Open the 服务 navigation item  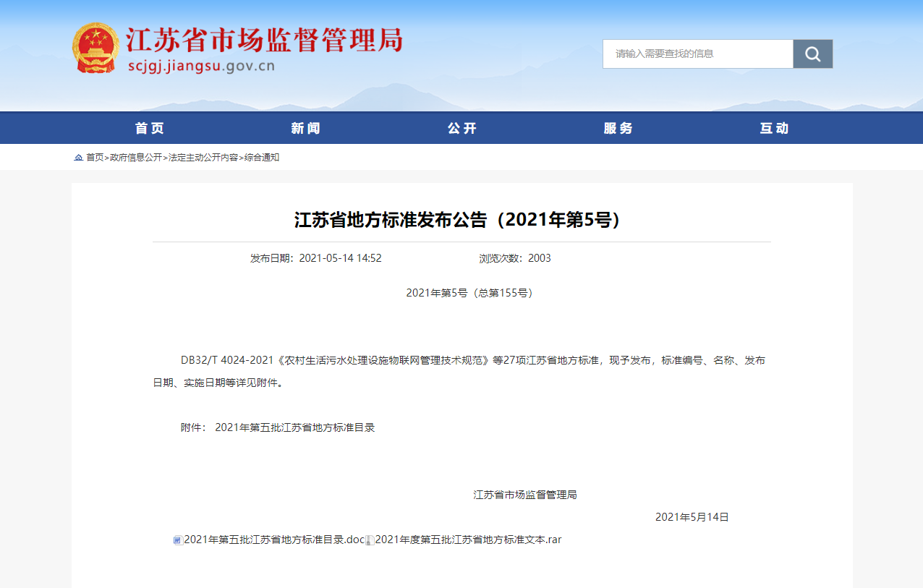coord(618,129)
